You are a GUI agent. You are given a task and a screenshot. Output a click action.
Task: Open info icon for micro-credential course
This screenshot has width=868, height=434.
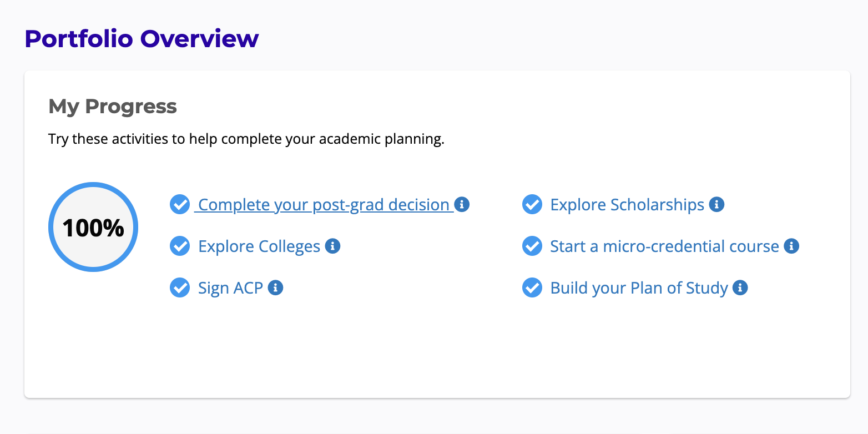[x=791, y=246]
